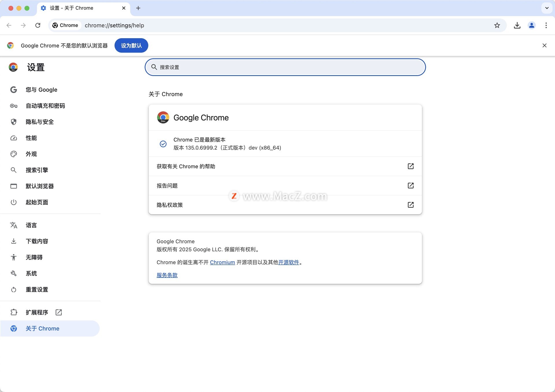Screen dimensions: 555x392
Task: Open the profile avatar icon
Action: tap(532, 25)
